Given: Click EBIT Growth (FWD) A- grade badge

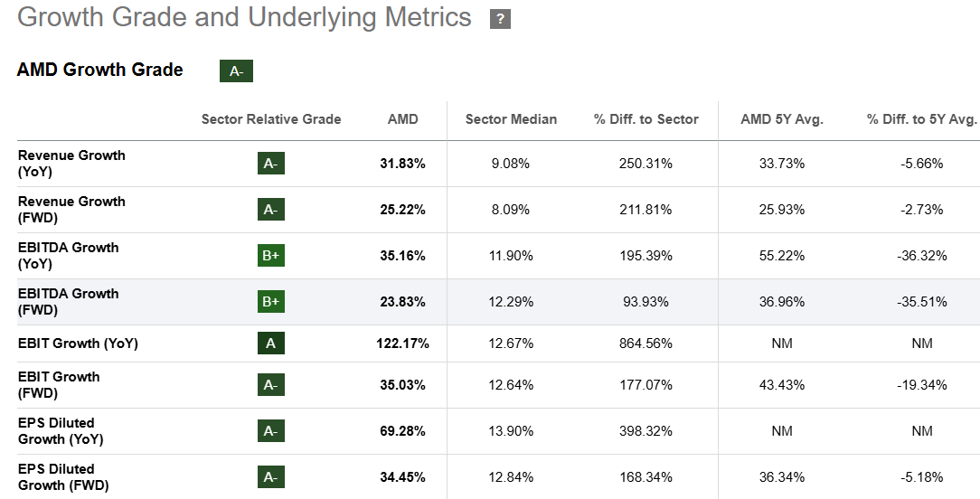Looking at the screenshot, I should tap(270, 385).
